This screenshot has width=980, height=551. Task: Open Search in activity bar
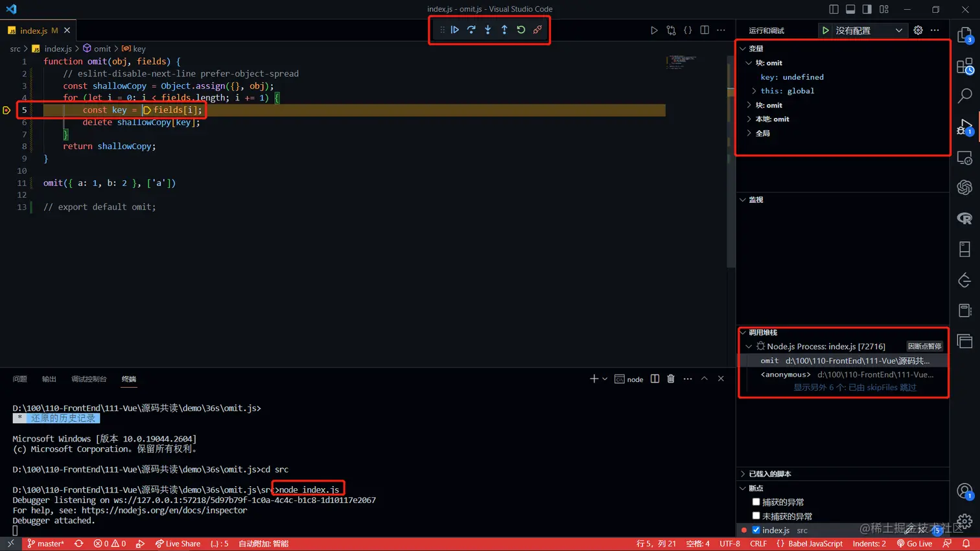pyautogui.click(x=965, y=97)
